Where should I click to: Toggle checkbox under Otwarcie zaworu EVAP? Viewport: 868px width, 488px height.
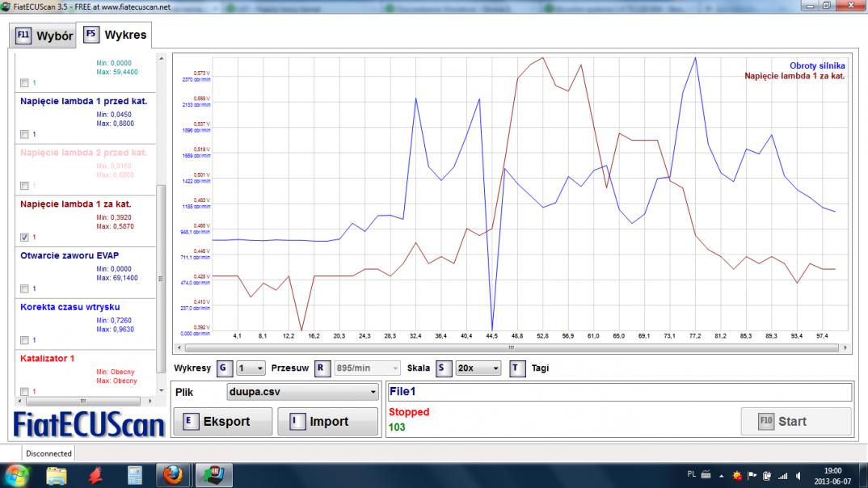coord(24,288)
